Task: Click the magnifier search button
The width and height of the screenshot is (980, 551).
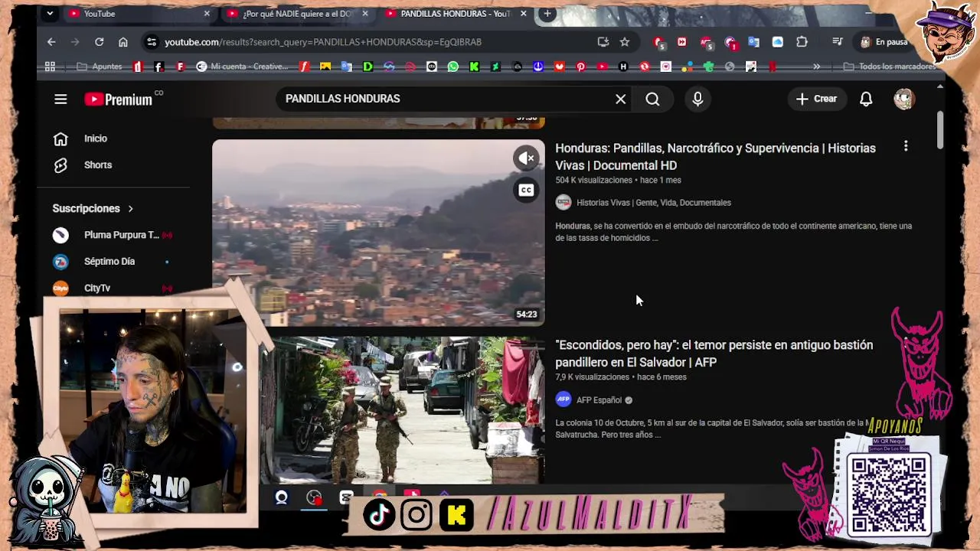Action: click(652, 99)
